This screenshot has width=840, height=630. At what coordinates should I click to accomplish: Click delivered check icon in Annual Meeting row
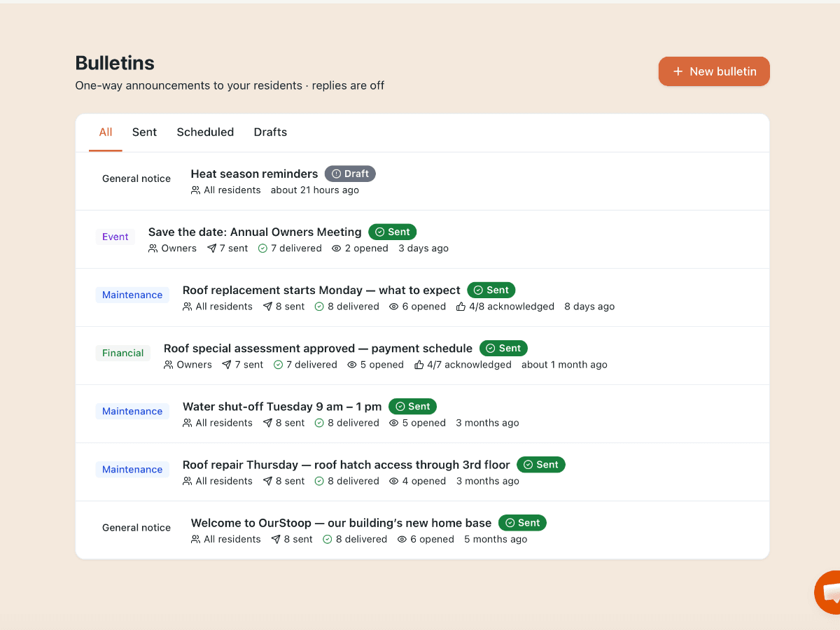click(263, 248)
